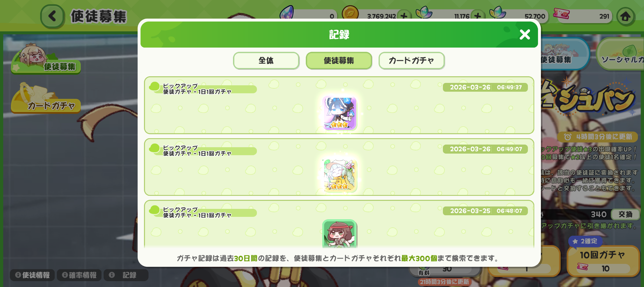Add crystals with the plus beside 11,176
Screen dimensions: 644x287
(x=478, y=16)
